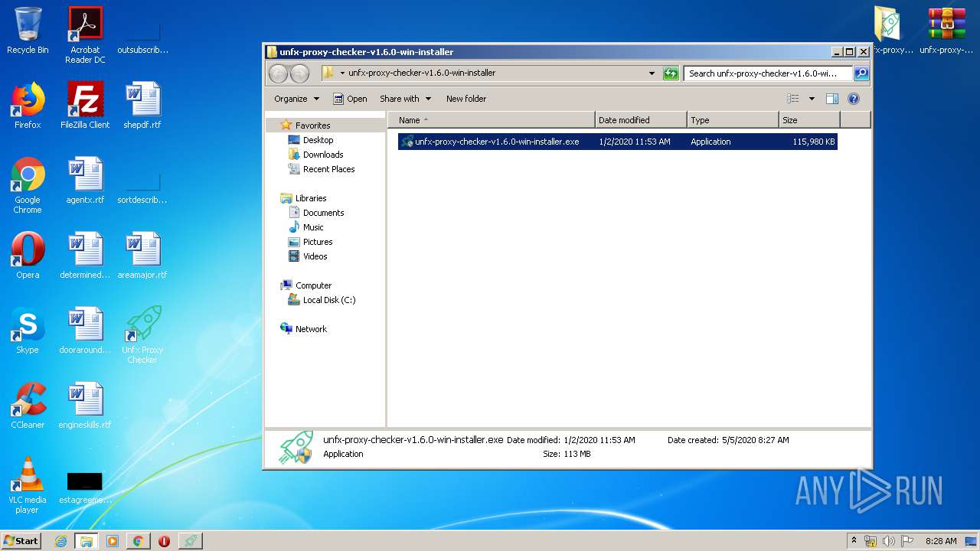The width and height of the screenshot is (980, 551).
Task: Click the Opera icon in taskbar
Action: point(164,541)
